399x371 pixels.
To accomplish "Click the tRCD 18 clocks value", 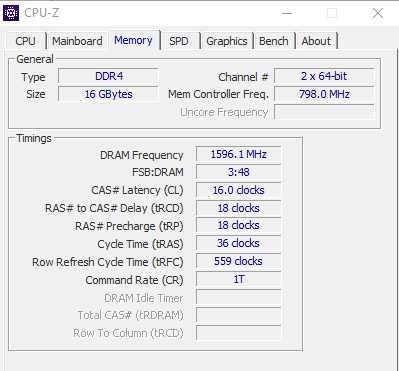I will pyautogui.click(x=238, y=208).
